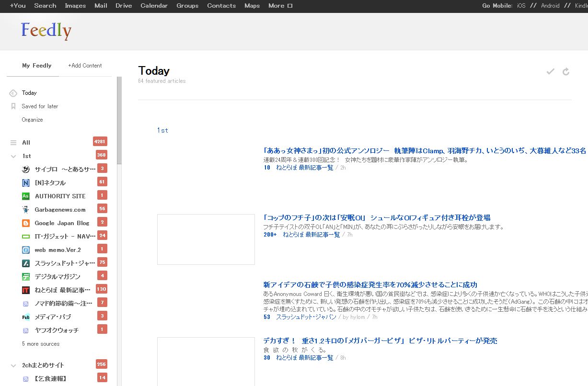Click the Saved for later bookmark icon

[x=13, y=106]
